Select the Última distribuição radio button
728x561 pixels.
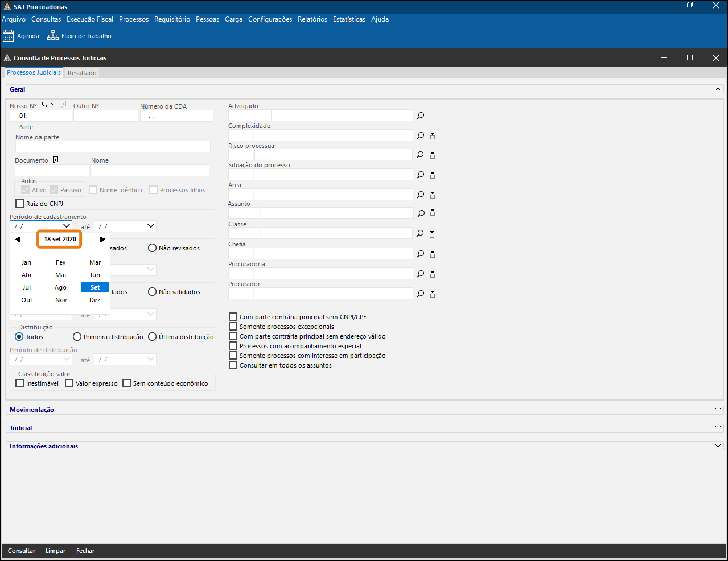(x=152, y=337)
